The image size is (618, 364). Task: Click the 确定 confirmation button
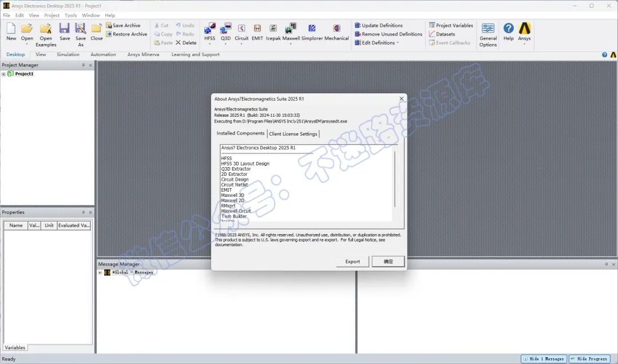click(x=388, y=262)
